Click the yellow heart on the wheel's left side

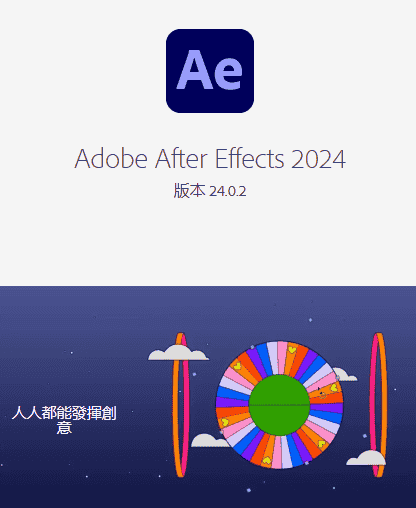coord(225,422)
